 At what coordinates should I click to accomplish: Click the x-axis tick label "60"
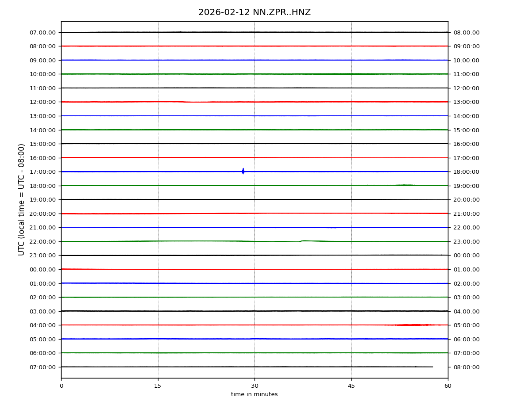[448, 386]
